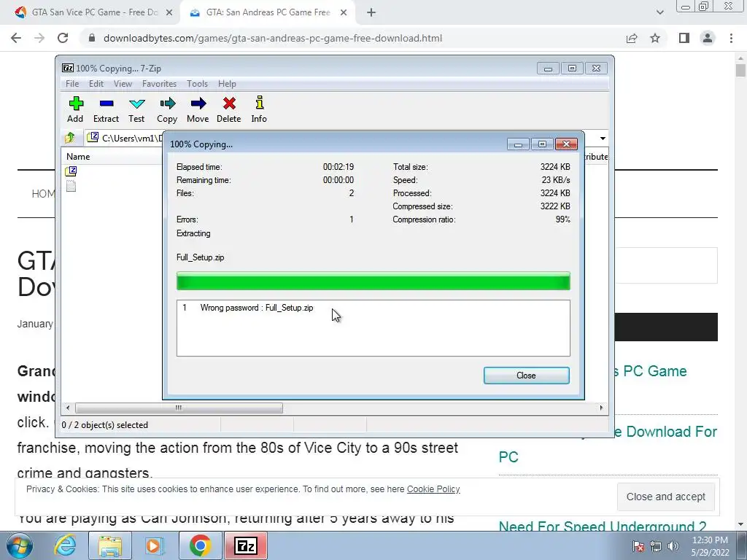Viewport: 747px width, 560px height.
Task: Open Chrome side panel icon
Action: [x=684, y=38]
